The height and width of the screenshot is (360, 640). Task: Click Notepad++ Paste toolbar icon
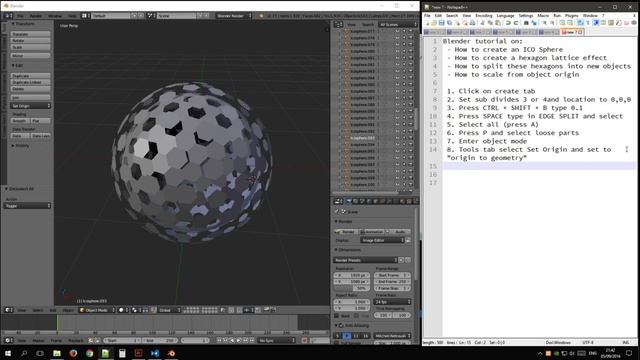[x=498, y=23]
